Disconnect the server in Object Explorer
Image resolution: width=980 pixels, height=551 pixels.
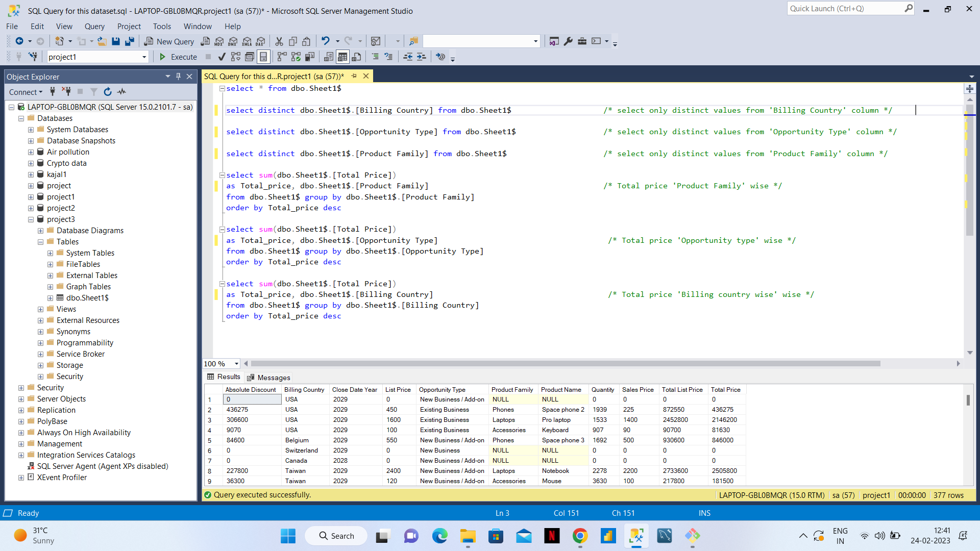click(66, 92)
